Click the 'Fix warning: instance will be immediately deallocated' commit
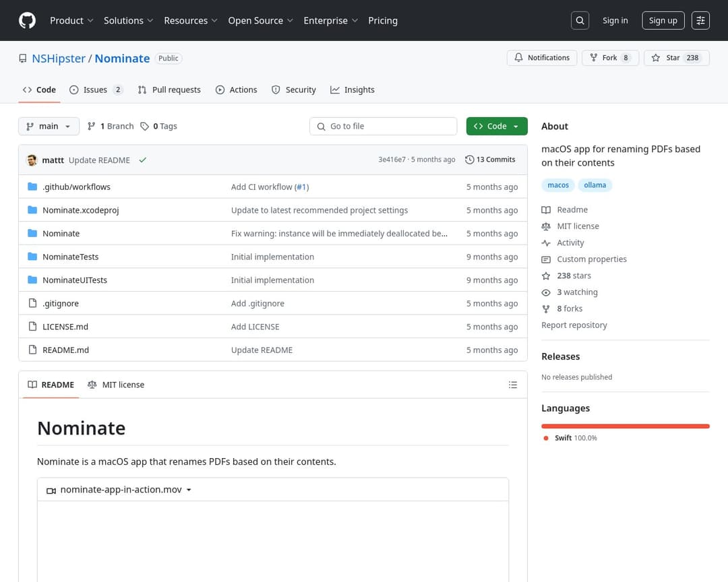 tap(339, 234)
